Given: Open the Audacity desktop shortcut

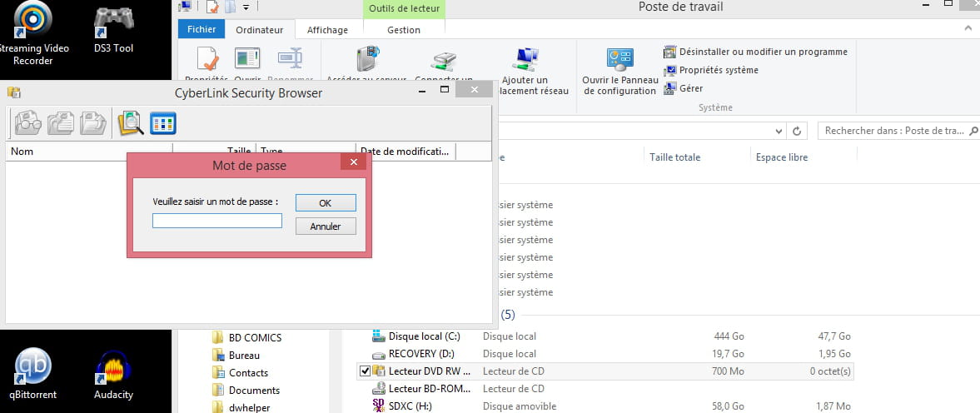Looking at the screenshot, I should (x=114, y=374).
